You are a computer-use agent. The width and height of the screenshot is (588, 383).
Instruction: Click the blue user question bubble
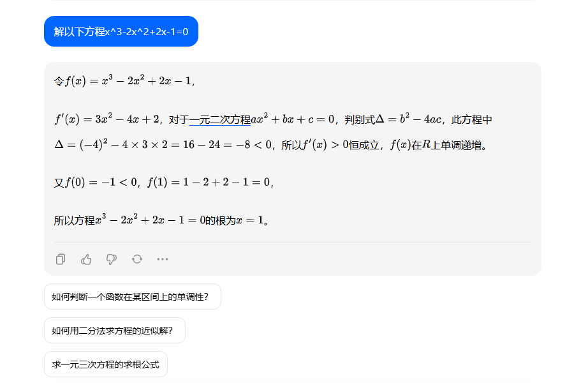(121, 31)
